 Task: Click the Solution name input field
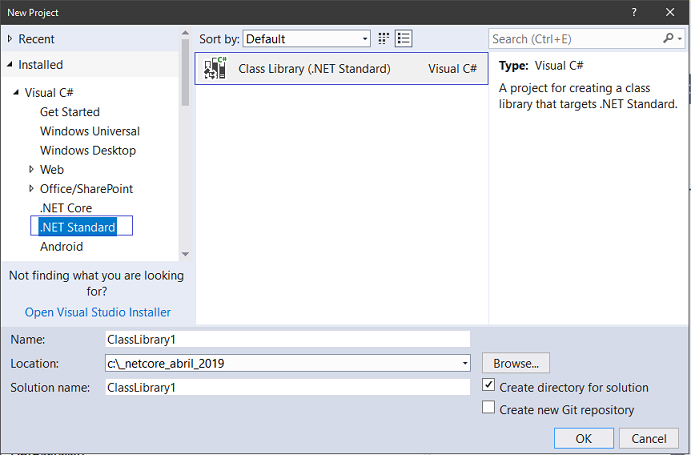point(288,387)
